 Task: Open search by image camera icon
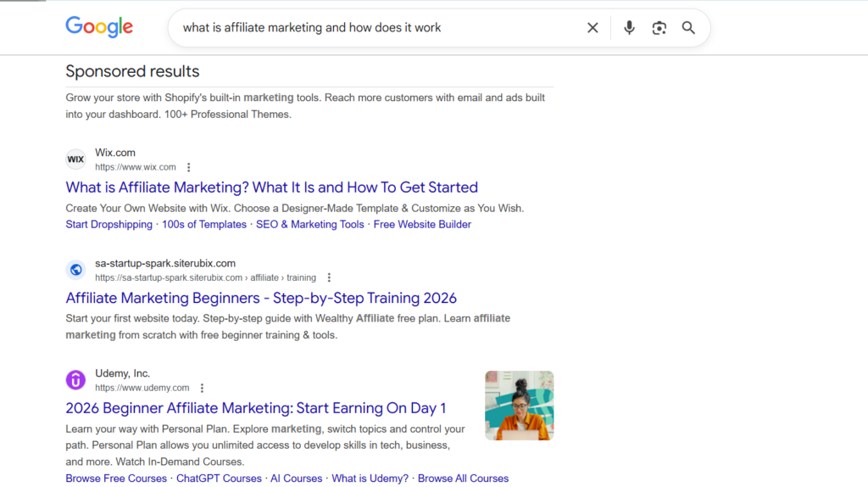pos(659,28)
